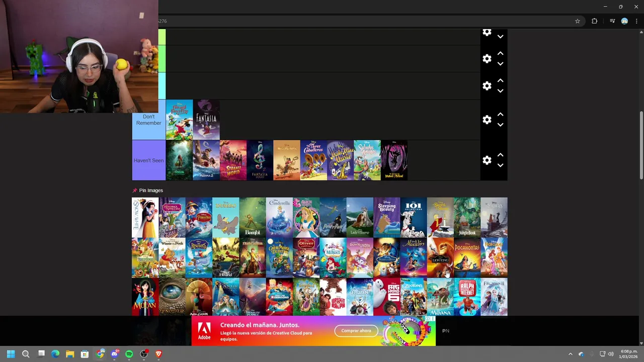Open the browser media control icon
This screenshot has width=644, height=362.
pos(612,21)
